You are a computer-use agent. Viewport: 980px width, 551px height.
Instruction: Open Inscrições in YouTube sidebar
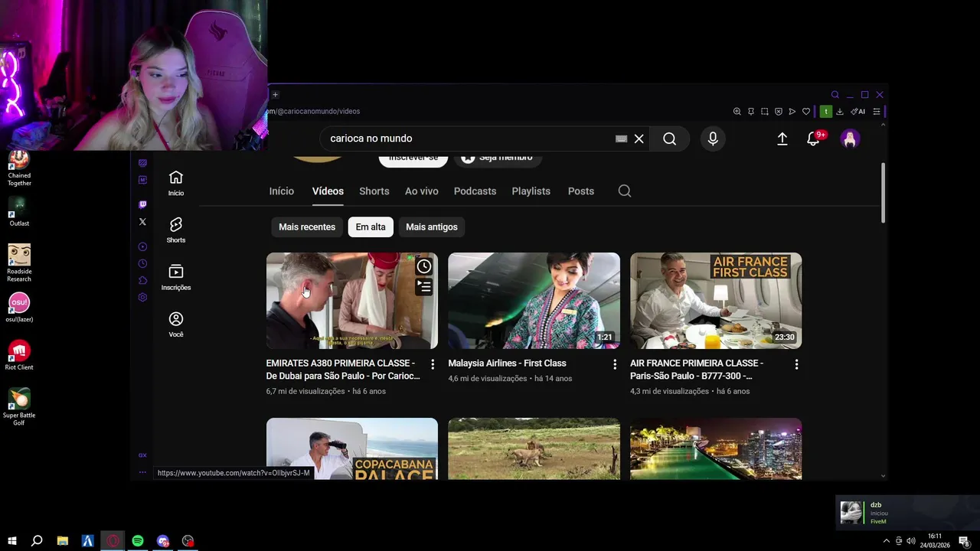(x=176, y=278)
